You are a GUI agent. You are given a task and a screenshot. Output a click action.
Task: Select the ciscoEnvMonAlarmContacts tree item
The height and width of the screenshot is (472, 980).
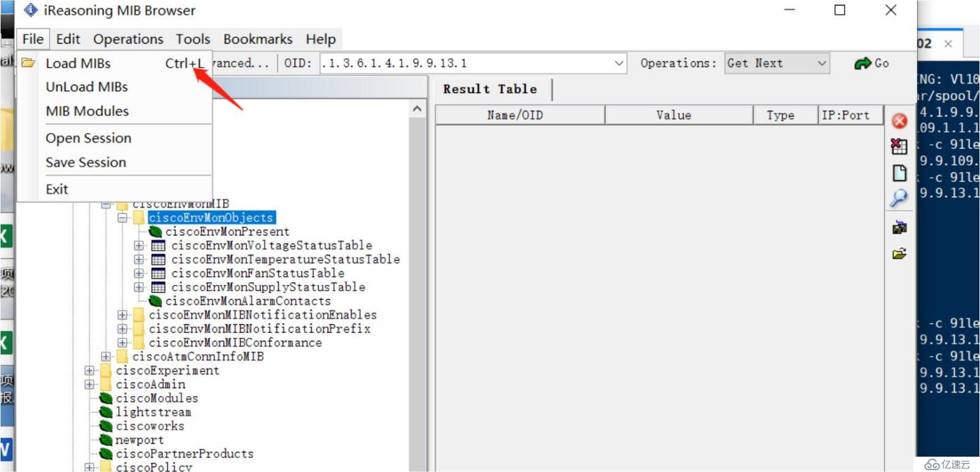[x=247, y=301]
